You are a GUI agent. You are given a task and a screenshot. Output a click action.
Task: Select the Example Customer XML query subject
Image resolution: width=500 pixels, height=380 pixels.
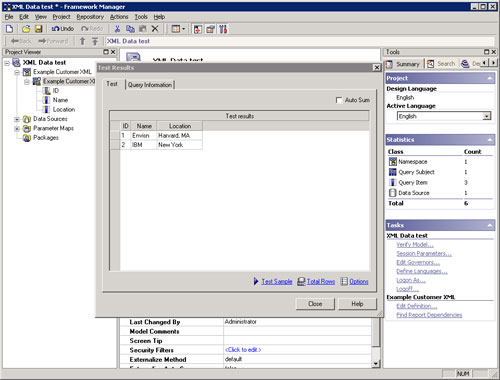click(69, 81)
